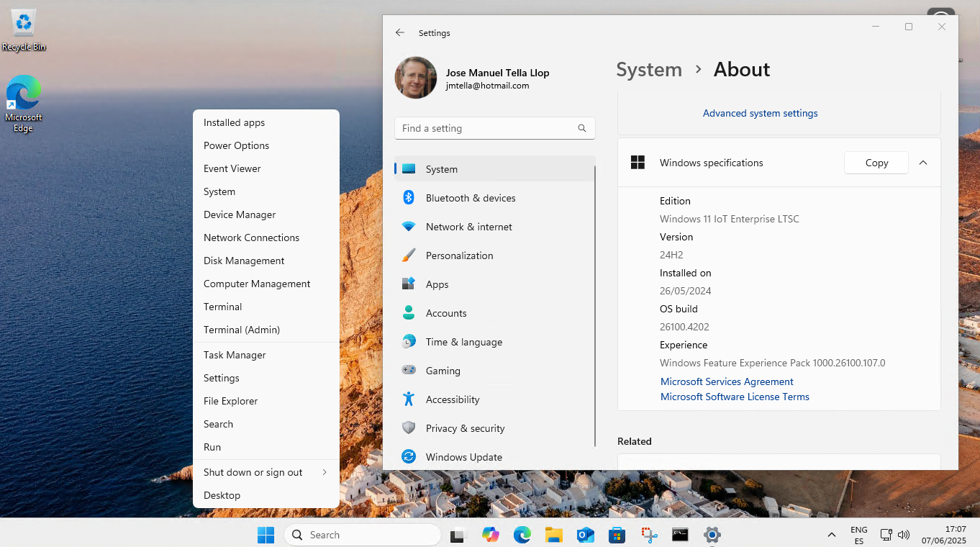The image size is (980, 547).
Task: Click the Windows Update sync icon
Action: pyautogui.click(x=408, y=457)
